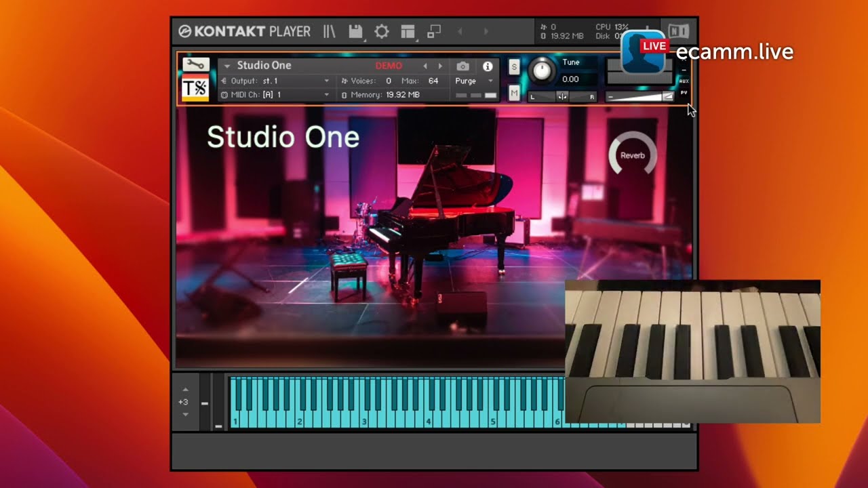Click the L-R pan slider

(562, 97)
